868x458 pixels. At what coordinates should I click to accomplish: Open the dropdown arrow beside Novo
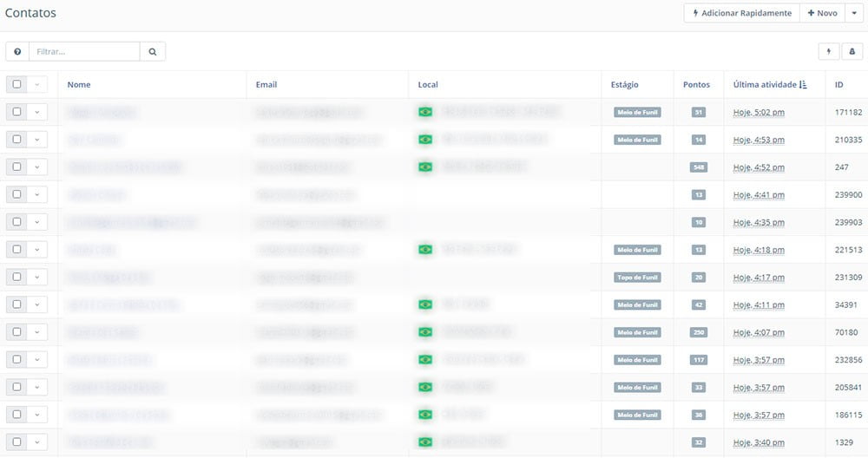click(853, 13)
